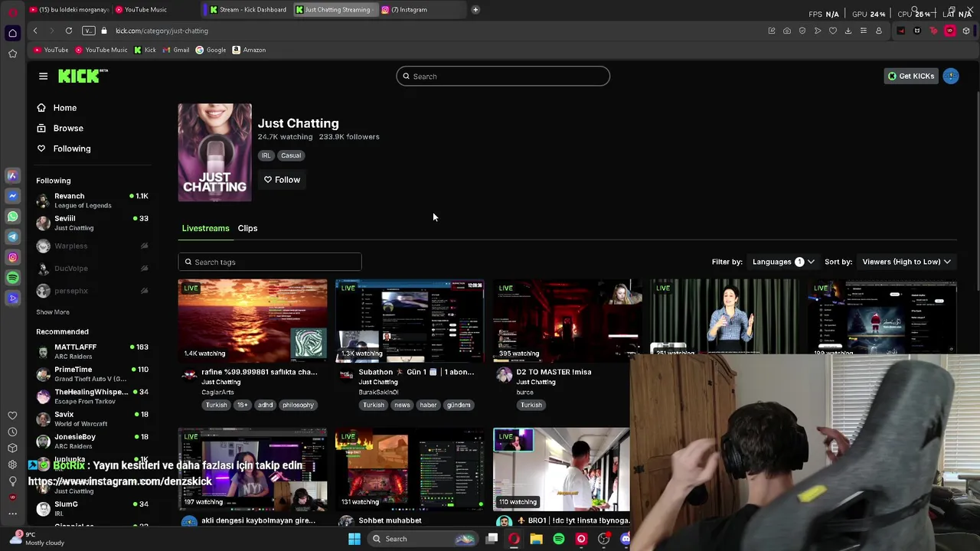This screenshot has height=551, width=980.
Task: Select the IRL tag
Action: pyautogui.click(x=266, y=155)
